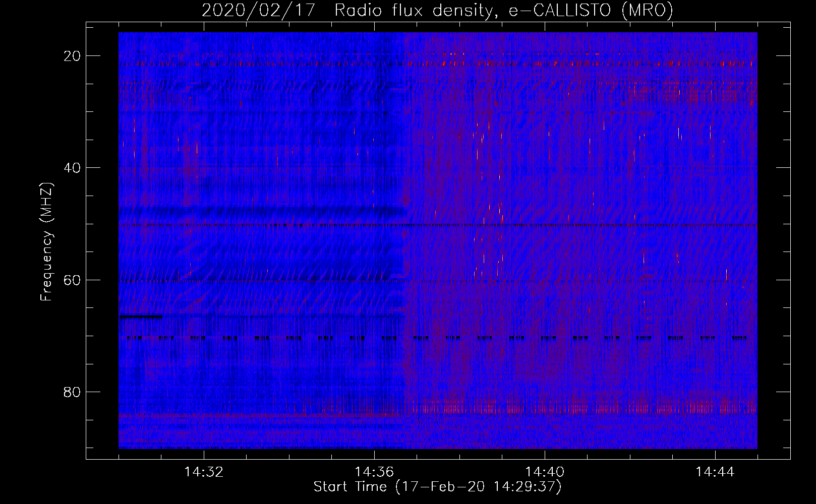Image resolution: width=816 pixels, height=504 pixels.
Task: Click the '14:44' time tick label
Action: click(x=715, y=472)
